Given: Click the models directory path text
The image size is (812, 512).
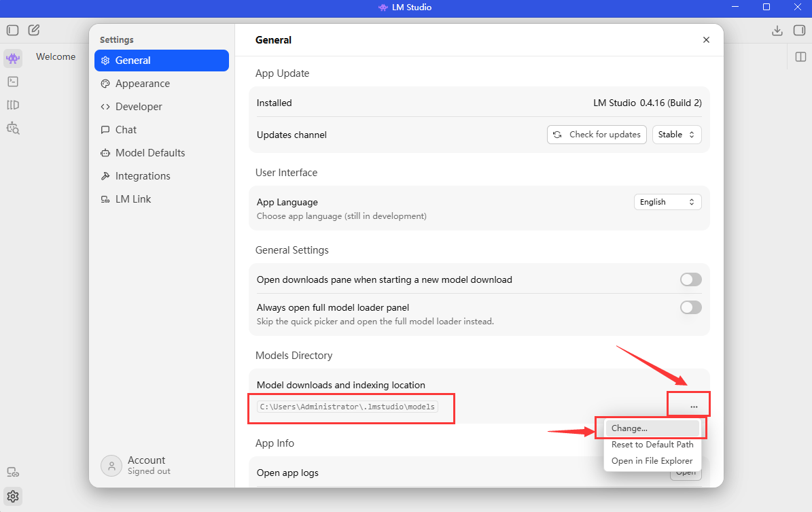Looking at the screenshot, I should click(x=347, y=407).
